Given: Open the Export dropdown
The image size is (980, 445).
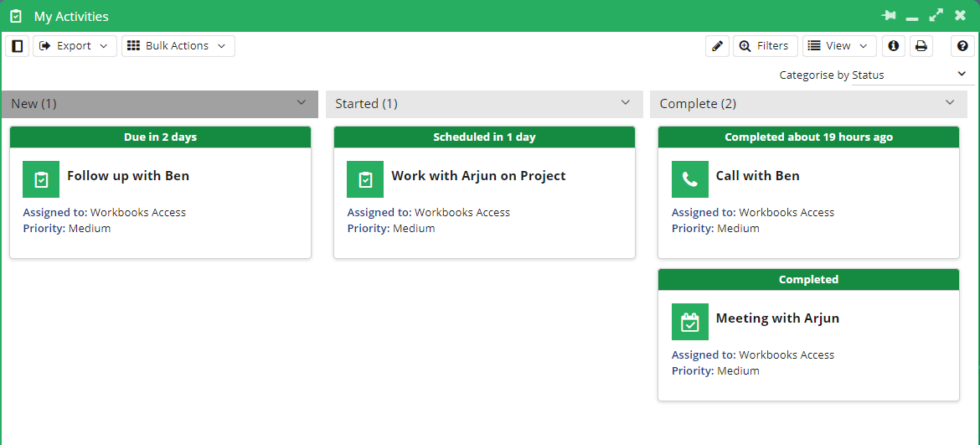Looking at the screenshot, I should (x=75, y=45).
